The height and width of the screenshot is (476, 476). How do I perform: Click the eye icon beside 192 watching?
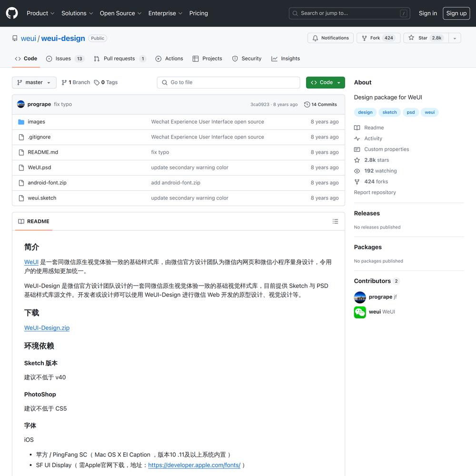click(x=357, y=171)
